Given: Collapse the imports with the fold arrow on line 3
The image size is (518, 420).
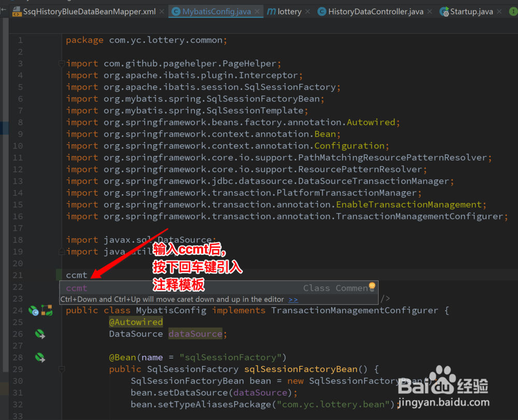Looking at the screenshot, I should pyautogui.click(x=61, y=63).
